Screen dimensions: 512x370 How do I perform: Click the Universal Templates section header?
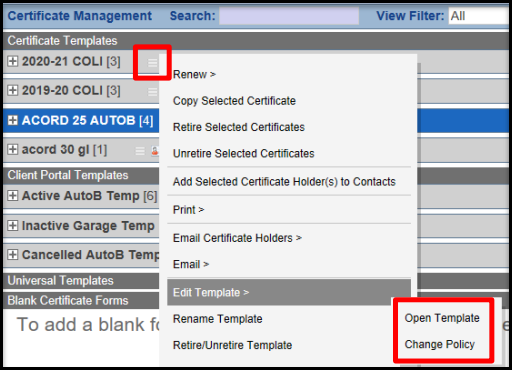[x=81, y=281]
